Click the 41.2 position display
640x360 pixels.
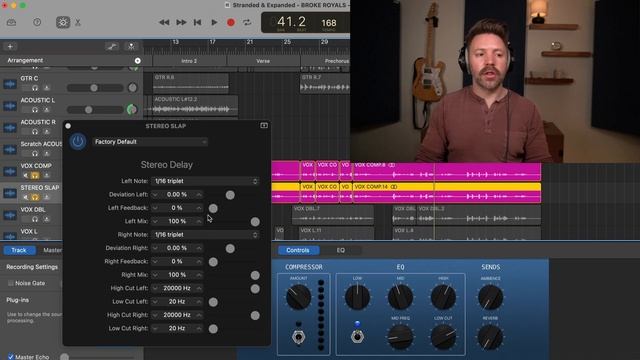(291, 22)
